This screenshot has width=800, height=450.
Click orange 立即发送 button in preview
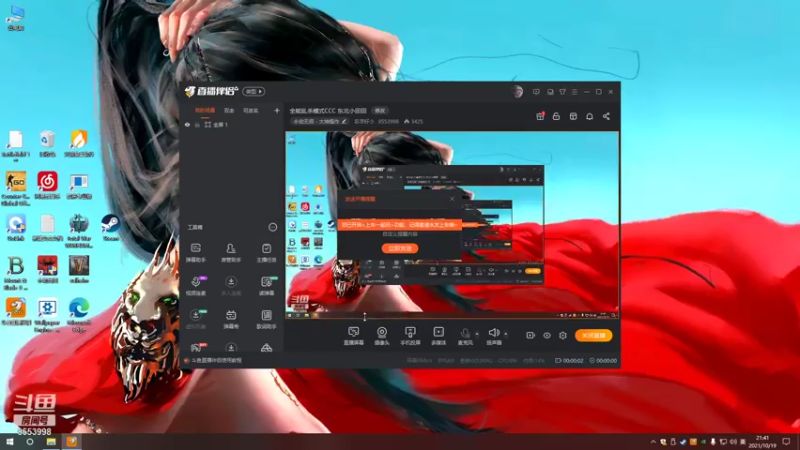pyautogui.click(x=399, y=248)
